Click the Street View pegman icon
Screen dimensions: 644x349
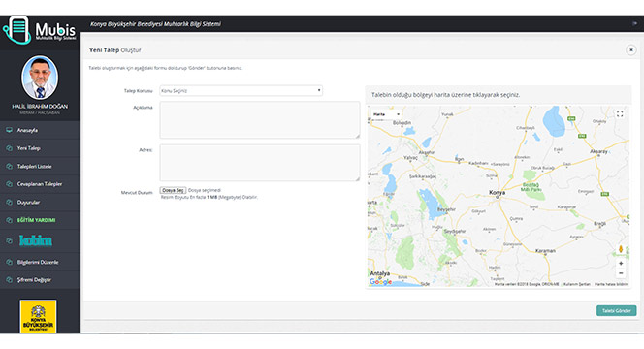pos(621,249)
